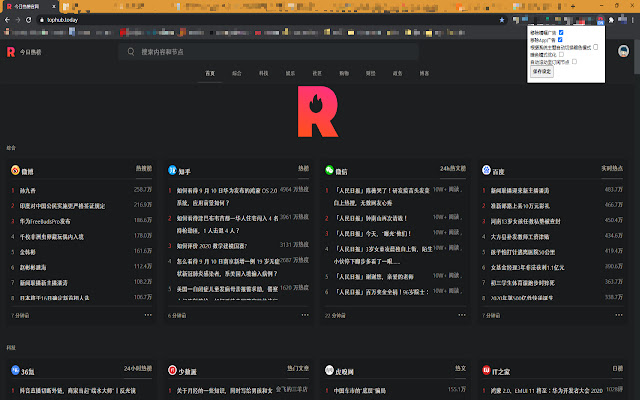The height and width of the screenshot is (400, 640).
Task: Click the browser back arrow
Action: (7, 20)
